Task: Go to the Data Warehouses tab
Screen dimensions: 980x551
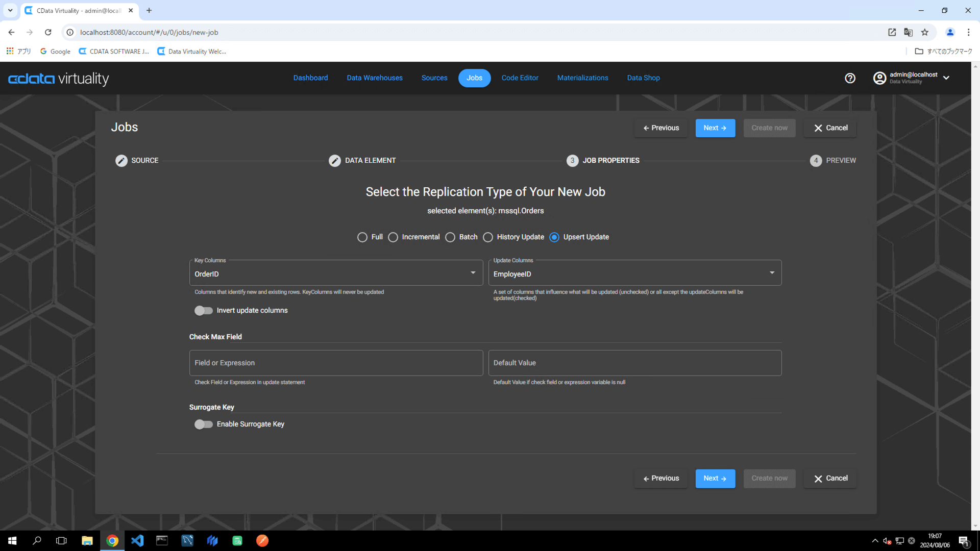Action: [375, 78]
